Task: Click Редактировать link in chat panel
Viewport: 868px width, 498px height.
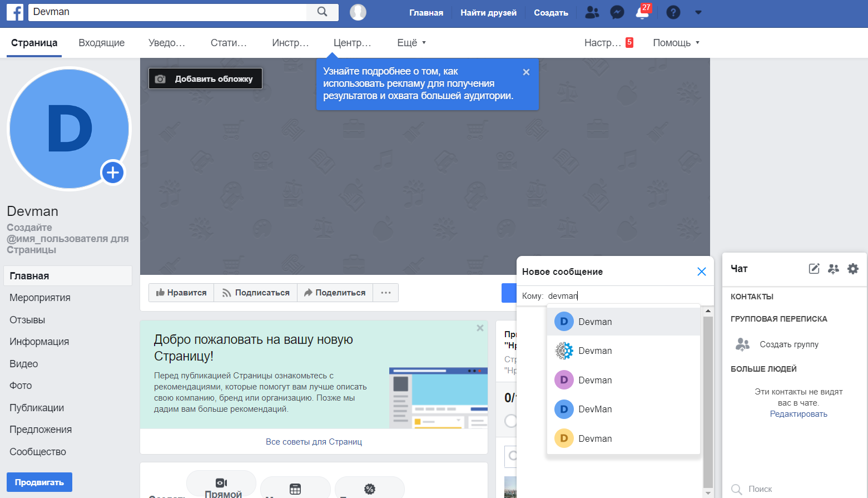Action: tap(798, 414)
